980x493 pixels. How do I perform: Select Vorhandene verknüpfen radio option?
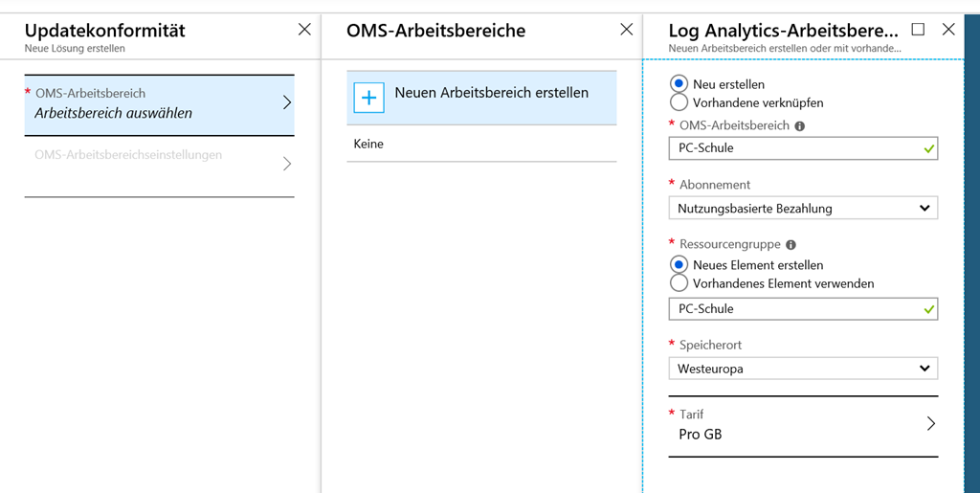tap(679, 102)
